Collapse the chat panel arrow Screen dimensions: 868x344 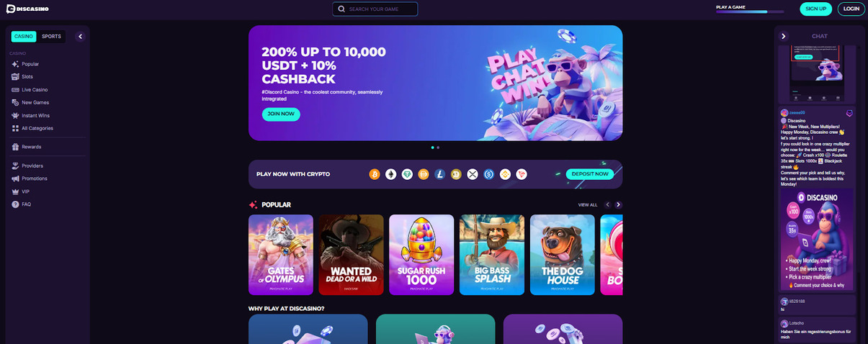[784, 36]
